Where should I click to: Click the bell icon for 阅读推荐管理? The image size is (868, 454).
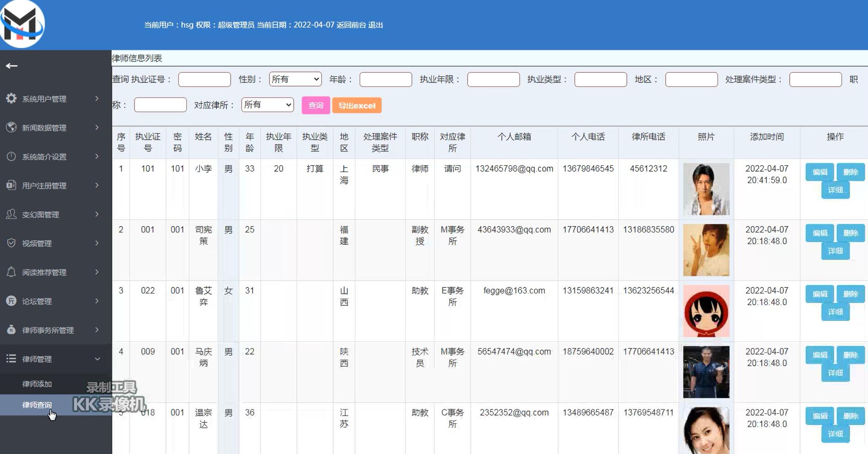click(11, 272)
